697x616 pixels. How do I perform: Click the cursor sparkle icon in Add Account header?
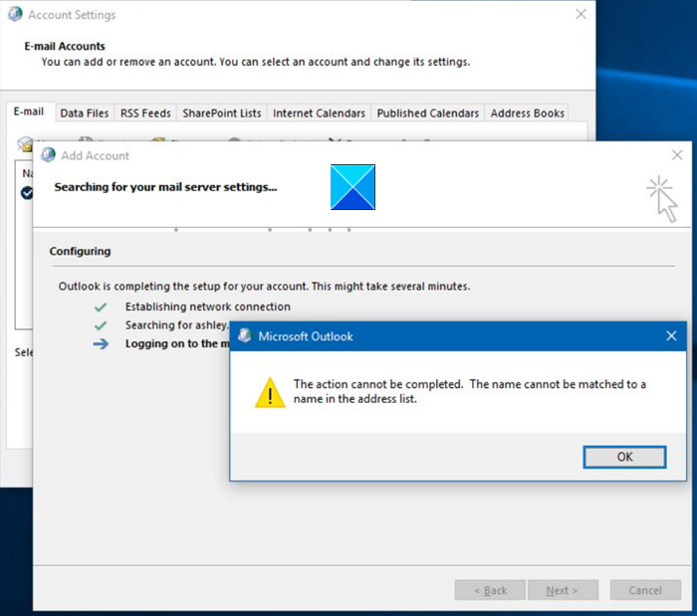tap(662, 198)
